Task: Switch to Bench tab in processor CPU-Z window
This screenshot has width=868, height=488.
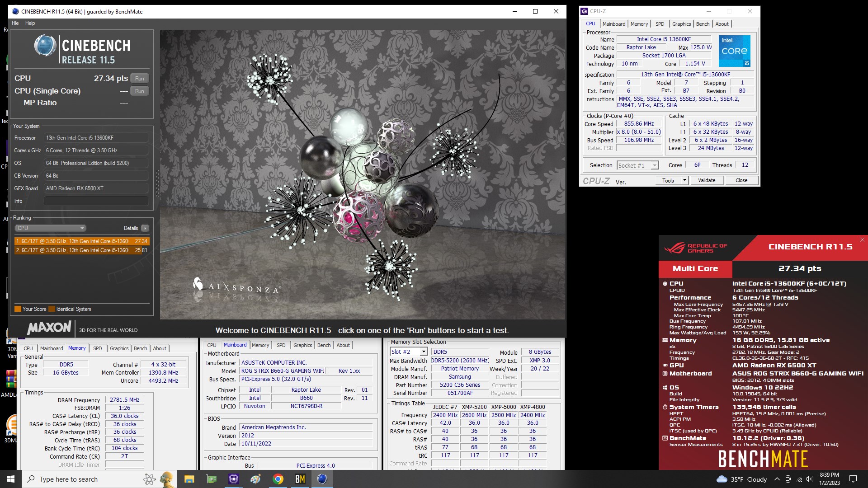Action: pos(703,24)
